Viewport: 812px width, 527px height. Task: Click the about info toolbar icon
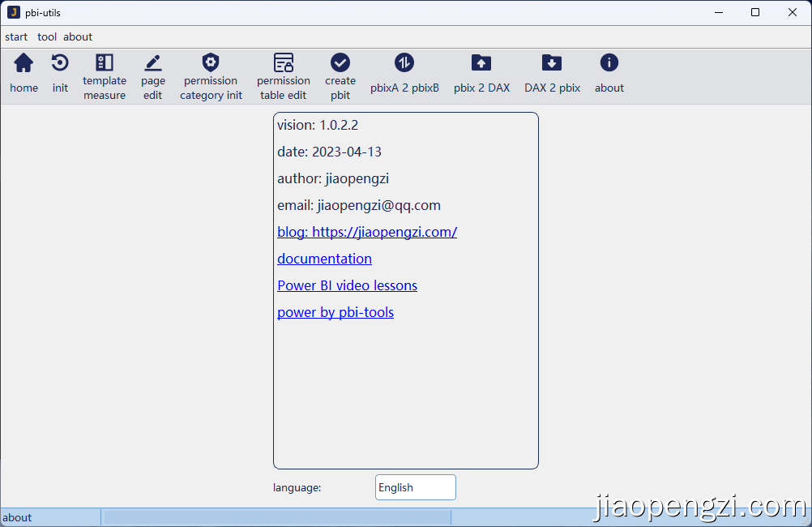coord(609,63)
